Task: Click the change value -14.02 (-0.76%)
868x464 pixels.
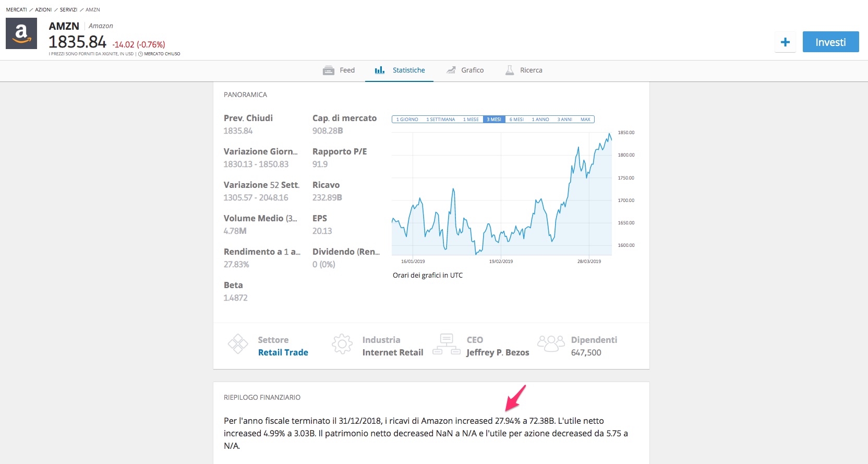Action: 139,45
